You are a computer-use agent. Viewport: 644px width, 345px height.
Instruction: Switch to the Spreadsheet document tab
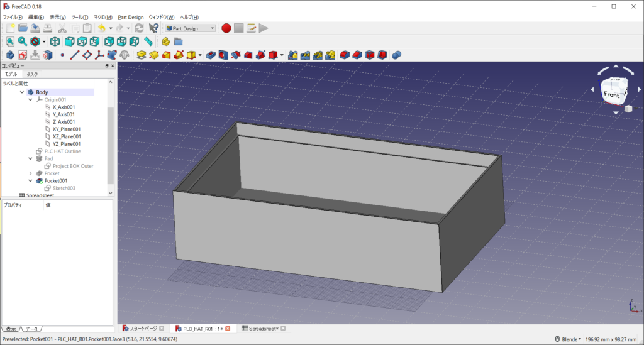coord(264,329)
